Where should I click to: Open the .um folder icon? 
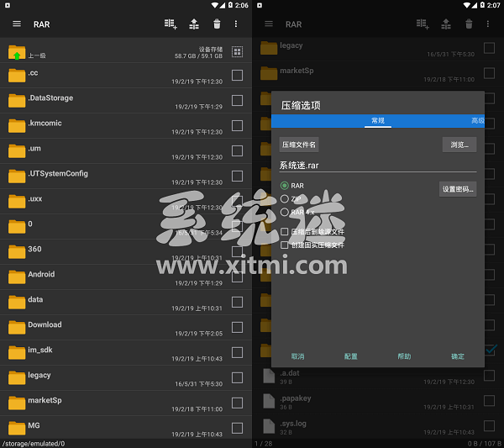17,151
